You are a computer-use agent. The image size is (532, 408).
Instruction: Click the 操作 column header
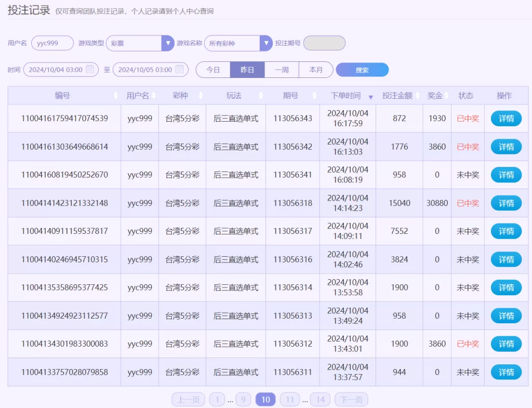[504, 96]
